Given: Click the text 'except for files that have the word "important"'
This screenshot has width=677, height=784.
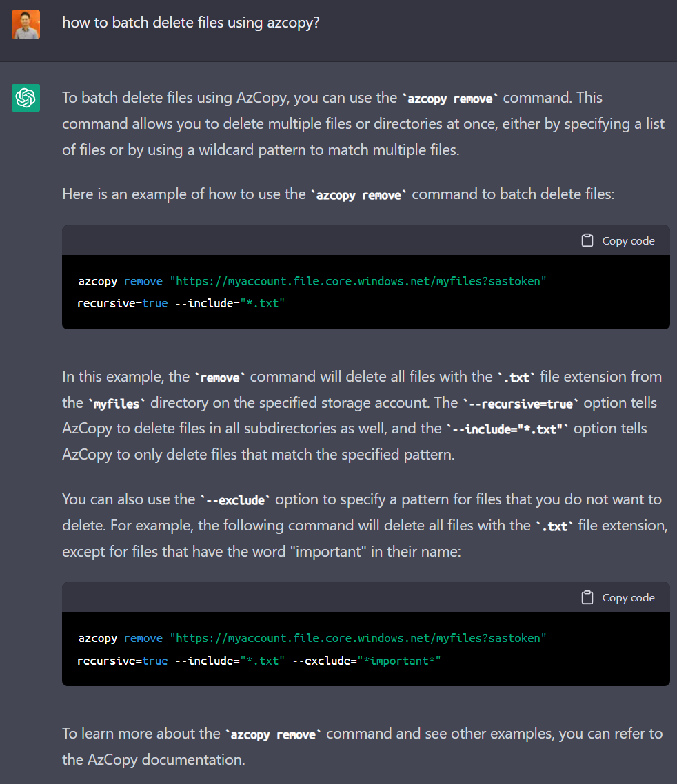Looking at the screenshot, I should 214,552.
